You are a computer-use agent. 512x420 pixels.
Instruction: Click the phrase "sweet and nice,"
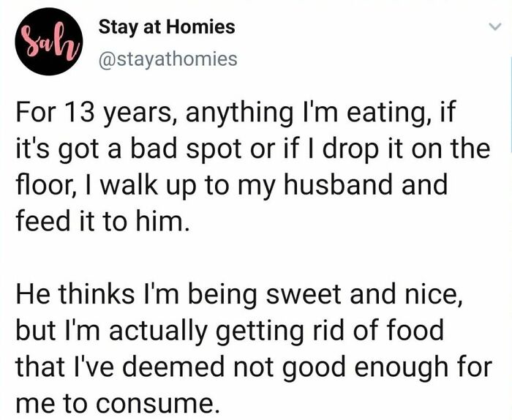pyautogui.click(x=364, y=293)
